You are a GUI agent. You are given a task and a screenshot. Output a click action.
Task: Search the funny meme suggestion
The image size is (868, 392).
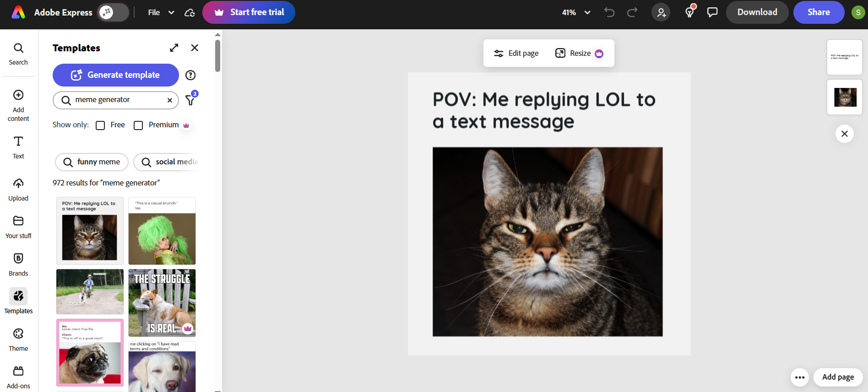pyautogui.click(x=92, y=162)
